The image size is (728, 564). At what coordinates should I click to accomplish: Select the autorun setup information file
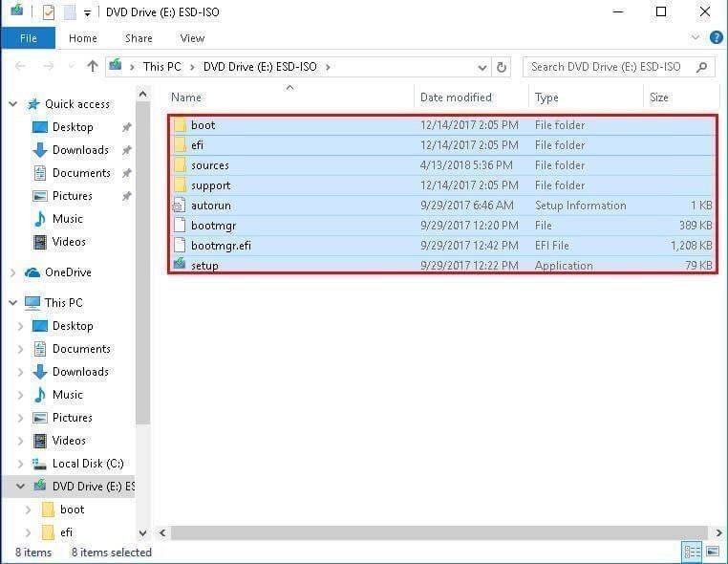(442, 205)
